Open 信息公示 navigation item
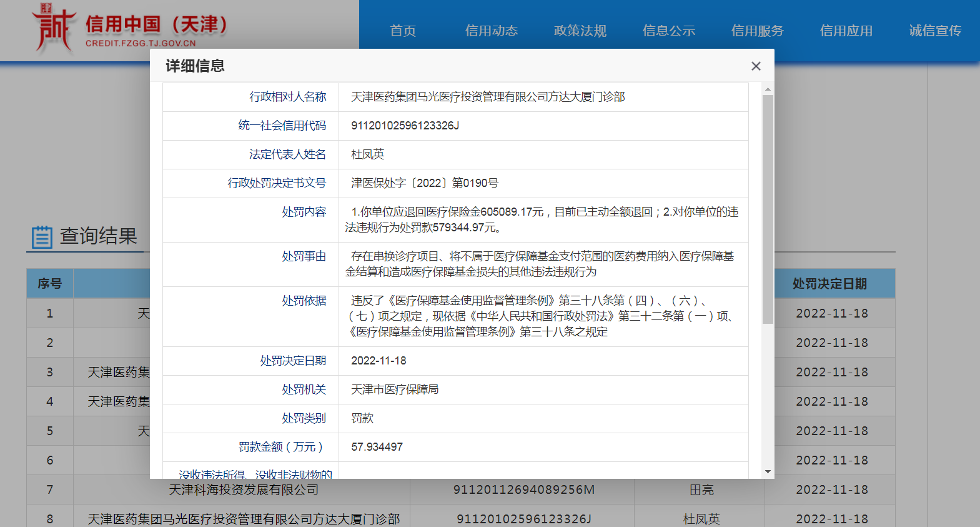980x527 pixels. click(x=669, y=31)
